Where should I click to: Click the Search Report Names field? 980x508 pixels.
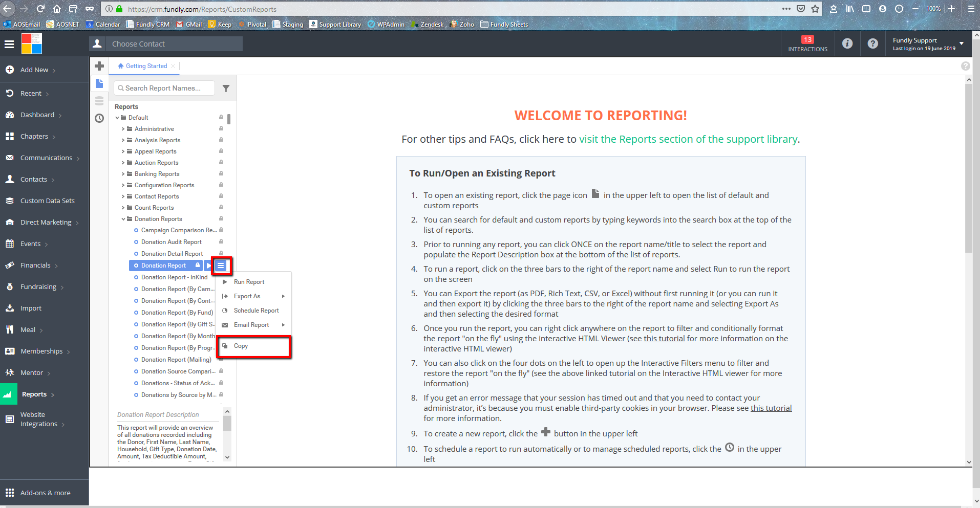(x=164, y=88)
